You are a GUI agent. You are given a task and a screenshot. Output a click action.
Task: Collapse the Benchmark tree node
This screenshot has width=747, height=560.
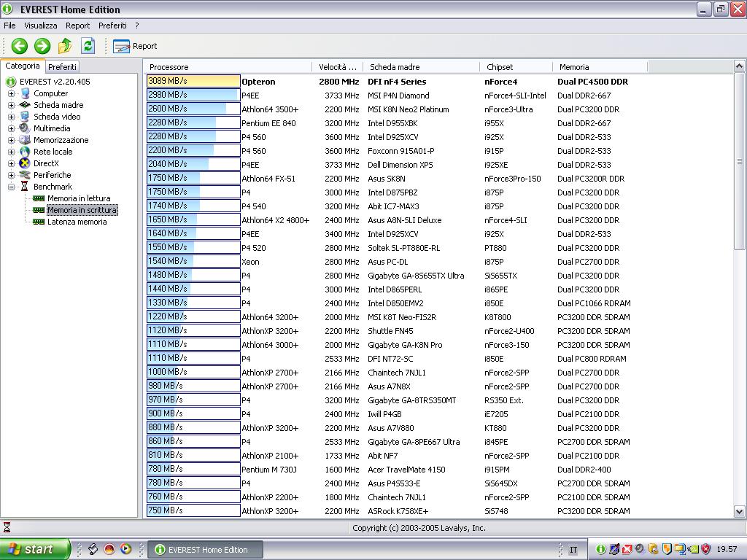[12, 187]
